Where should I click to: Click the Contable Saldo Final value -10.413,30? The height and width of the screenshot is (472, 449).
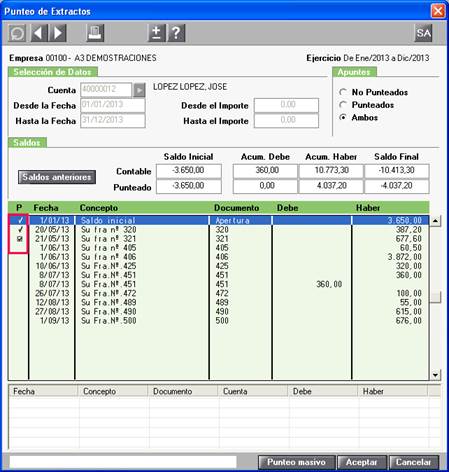point(397,171)
